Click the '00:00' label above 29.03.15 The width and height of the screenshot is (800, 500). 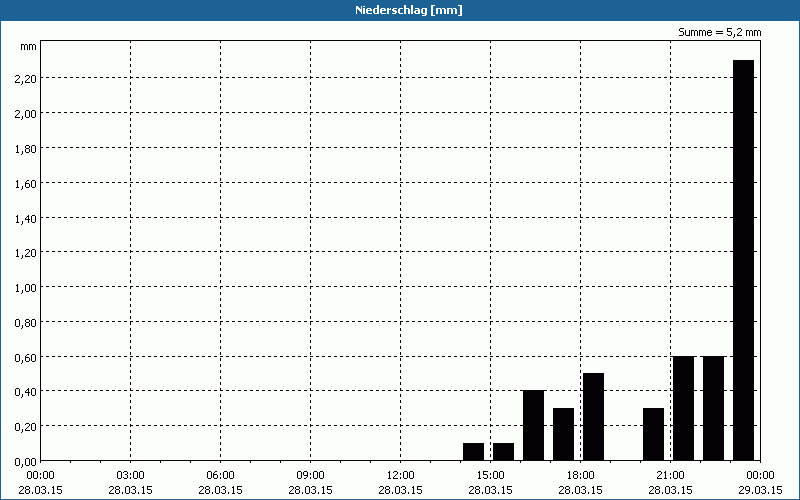coord(760,476)
